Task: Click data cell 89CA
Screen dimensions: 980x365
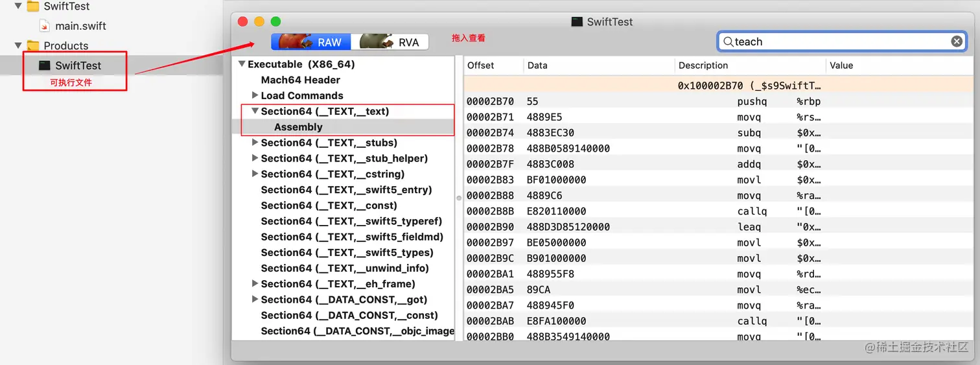Action: coord(539,290)
